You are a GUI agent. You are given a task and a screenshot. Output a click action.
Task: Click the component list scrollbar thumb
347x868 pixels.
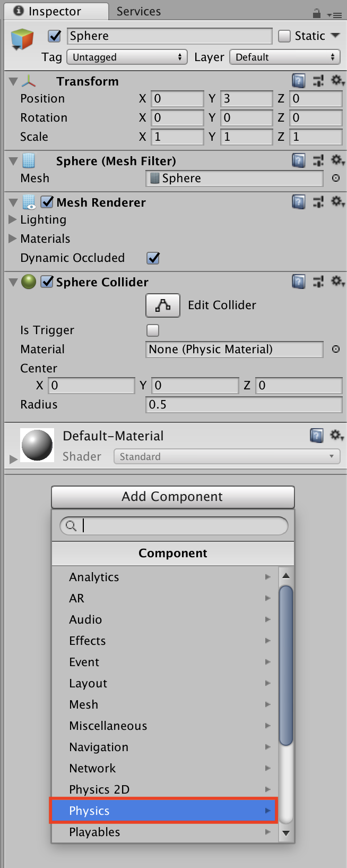point(286,665)
